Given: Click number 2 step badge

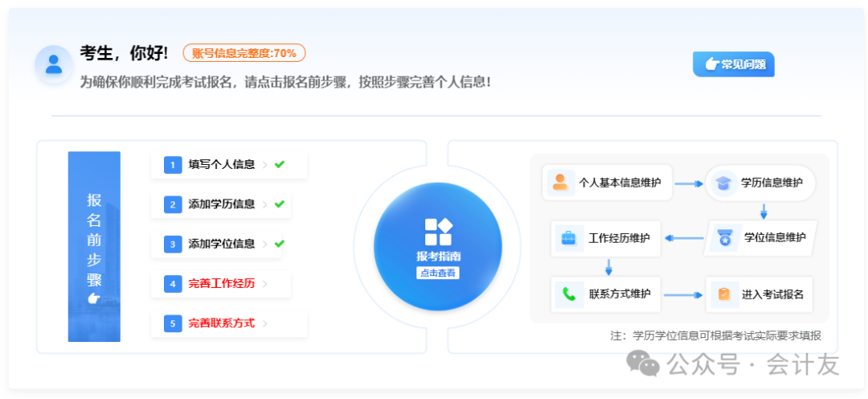Looking at the screenshot, I should [173, 204].
